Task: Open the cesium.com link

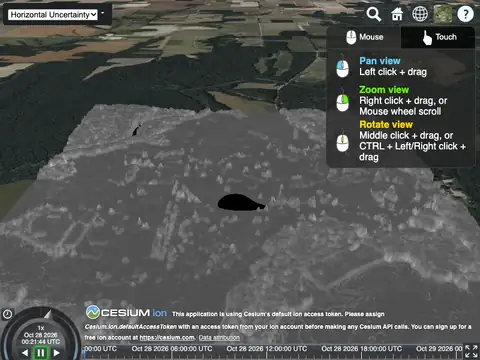Action: (167, 338)
